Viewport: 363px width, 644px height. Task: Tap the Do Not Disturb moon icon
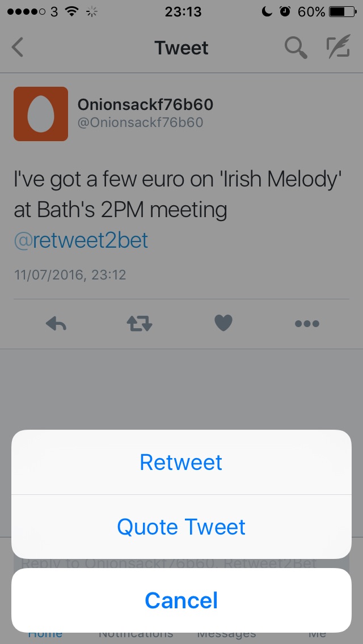pyautogui.click(x=267, y=11)
